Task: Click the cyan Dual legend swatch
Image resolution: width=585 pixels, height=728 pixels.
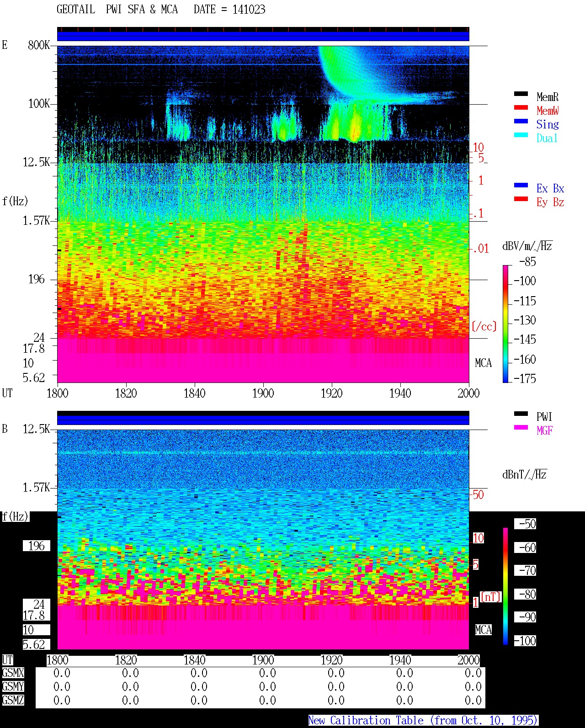Action: (x=521, y=135)
